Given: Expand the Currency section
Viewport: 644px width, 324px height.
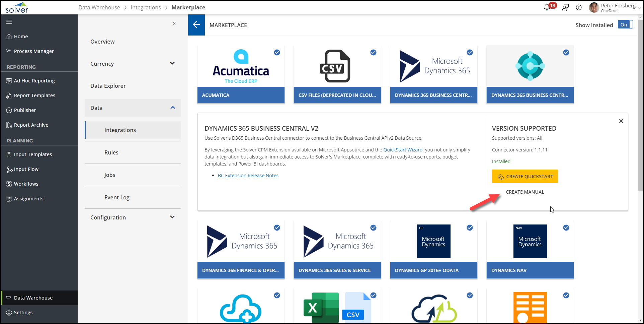Looking at the screenshot, I should tap(172, 63).
